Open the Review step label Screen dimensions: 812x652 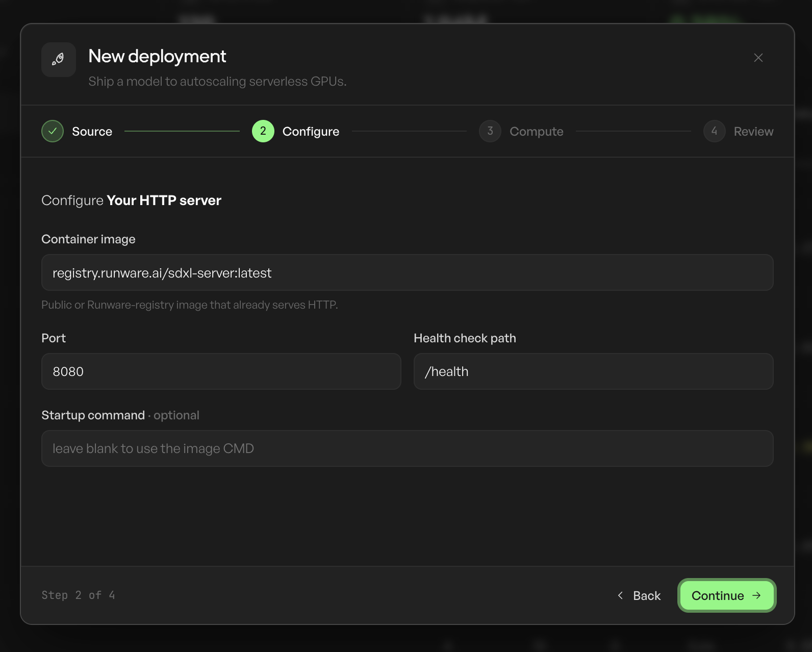coord(753,132)
